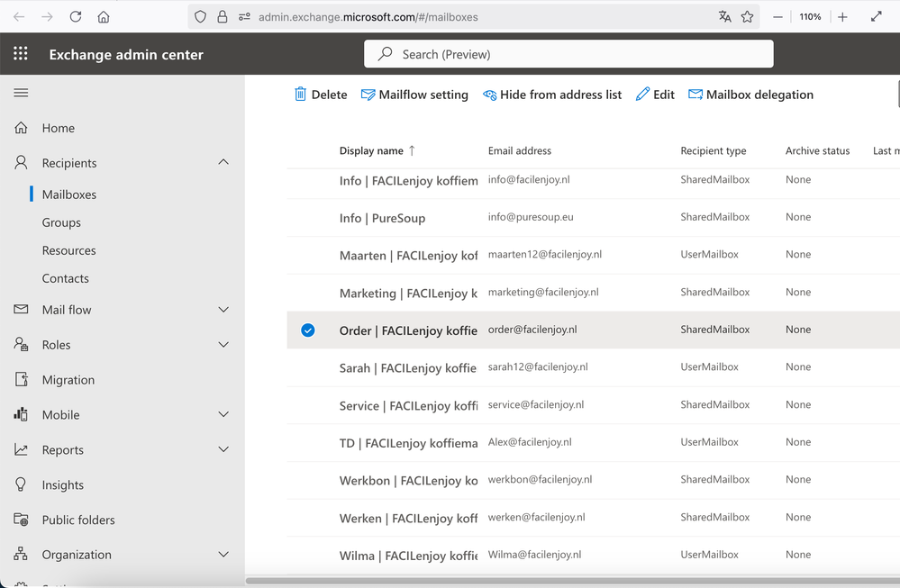Open Mailboxes in the sidebar
The height and width of the screenshot is (588, 900).
(68, 194)
